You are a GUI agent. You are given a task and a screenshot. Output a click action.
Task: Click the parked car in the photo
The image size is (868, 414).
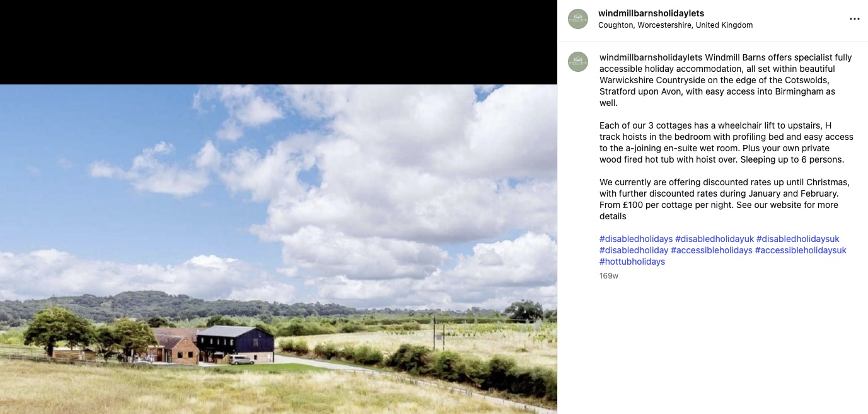241,360
